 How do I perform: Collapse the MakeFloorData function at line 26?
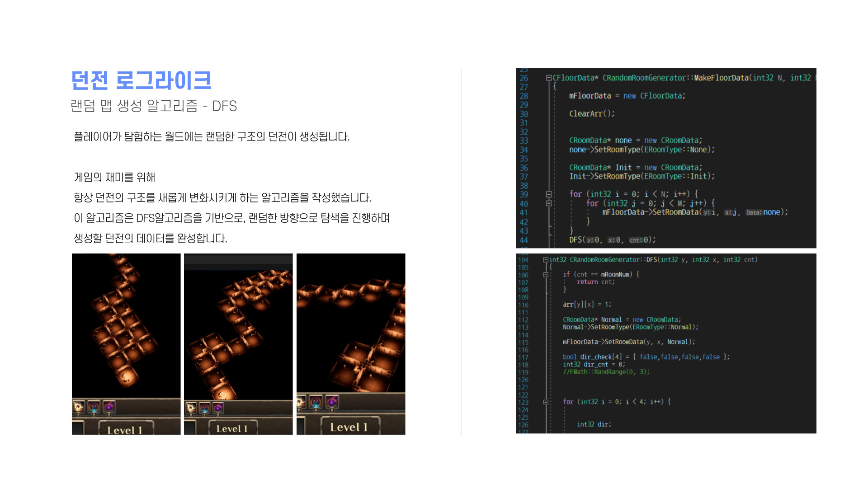(x=549, y=78)
